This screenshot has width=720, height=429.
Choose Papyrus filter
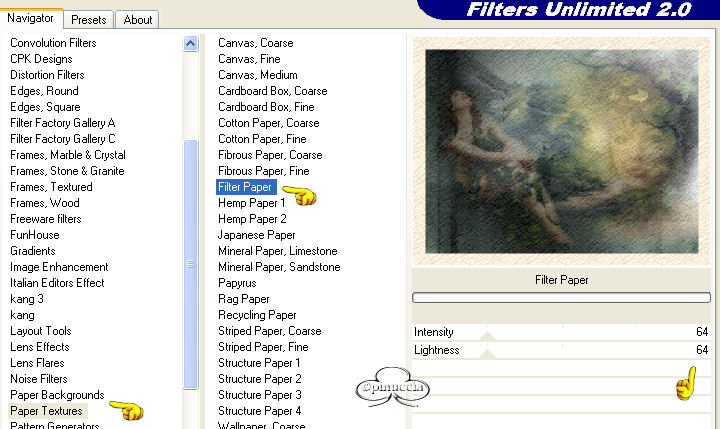click(x=237, y=283)
